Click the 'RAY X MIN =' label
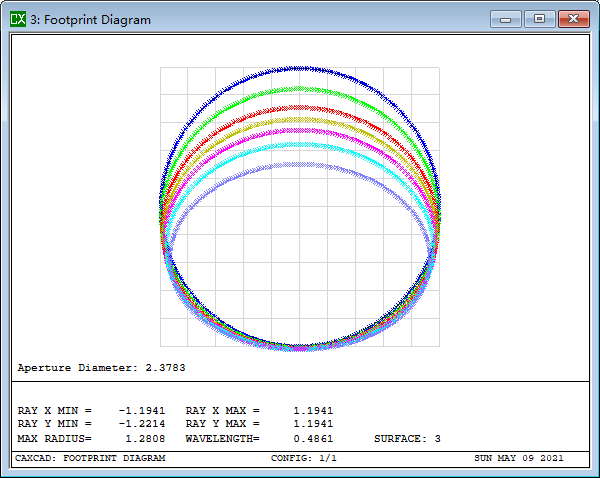Image resolution: width=600 pixels, height=478 pixels. point(55,411)
